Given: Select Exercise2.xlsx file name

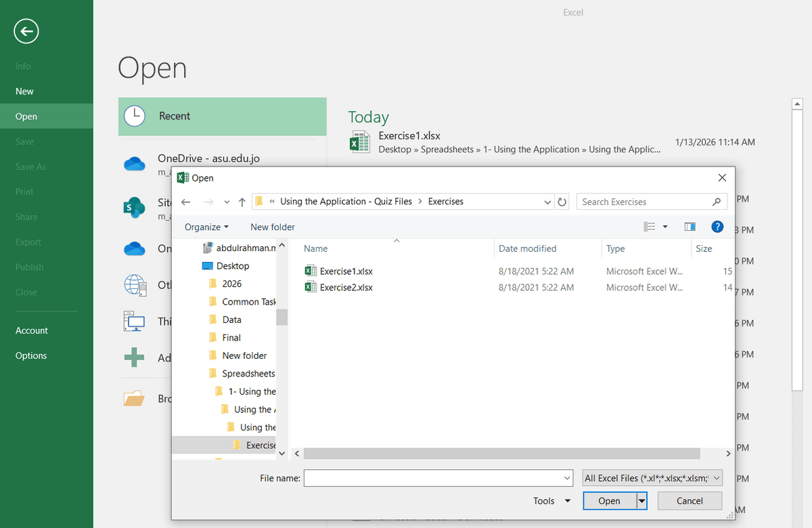Looking at the screenshot, I should (x=346, y=287).
